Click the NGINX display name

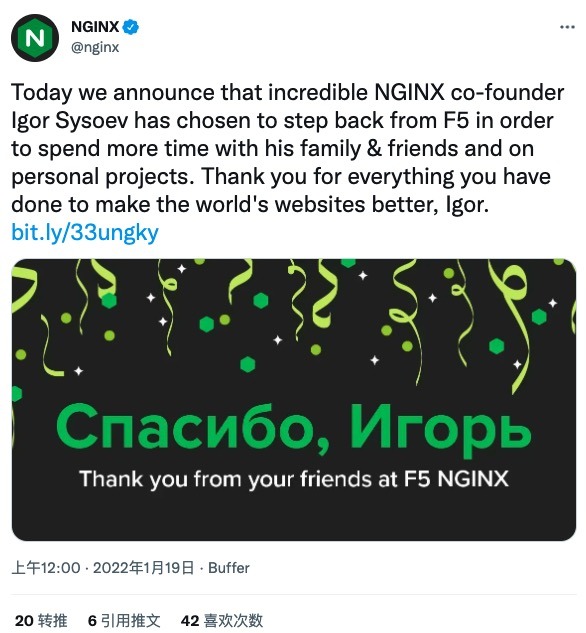coord(95,27)
